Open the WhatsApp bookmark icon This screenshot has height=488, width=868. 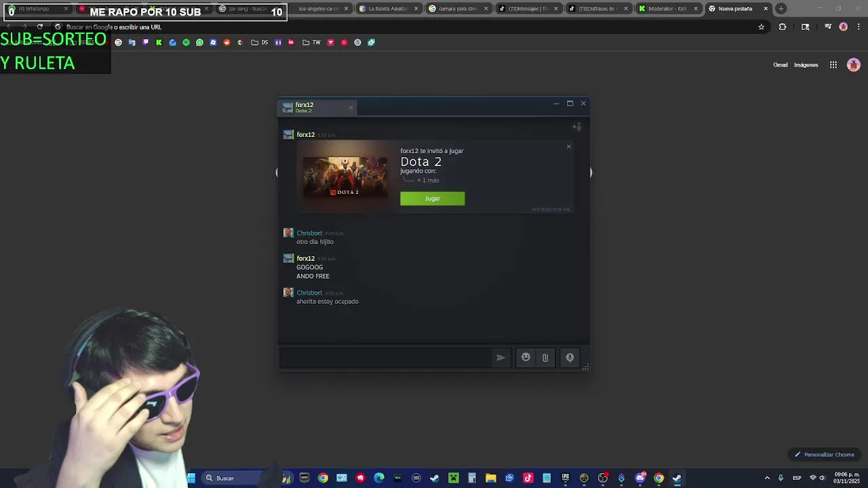[199, 43]
